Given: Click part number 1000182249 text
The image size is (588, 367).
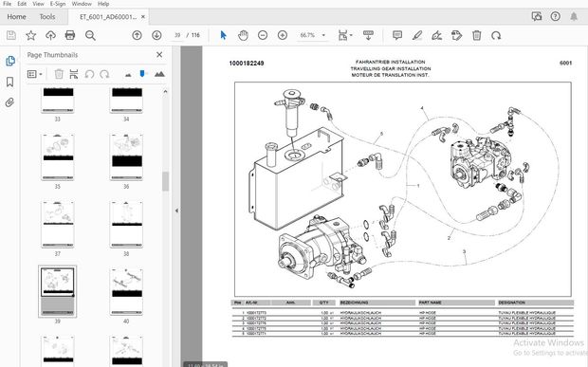Looking at the screenshot, I should (x=247, y=64).
